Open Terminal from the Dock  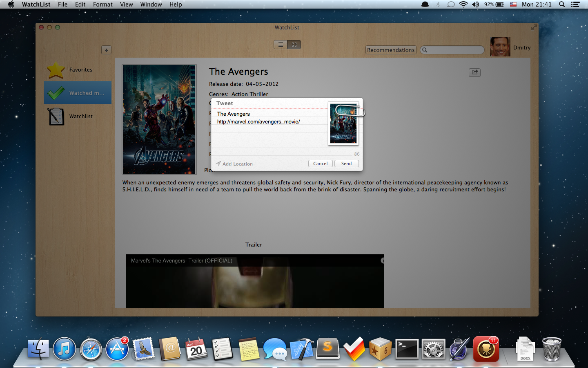click(407, 350)
